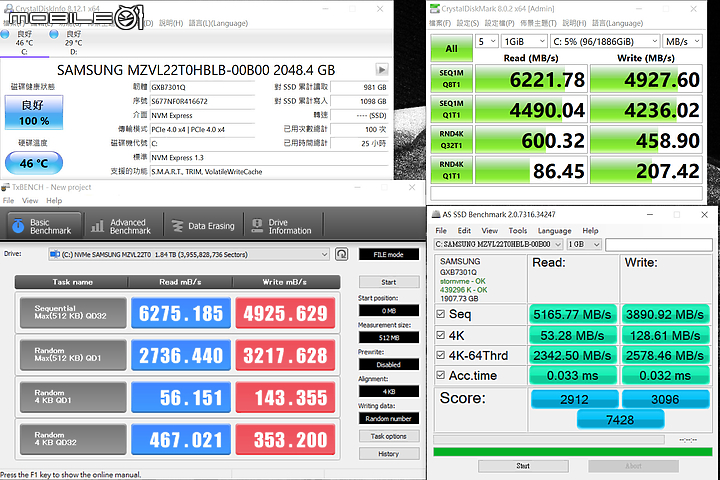Click the All button in CrystalDiskMark
Viewport: 720px width, 480px height.
(x=451, y=49)
